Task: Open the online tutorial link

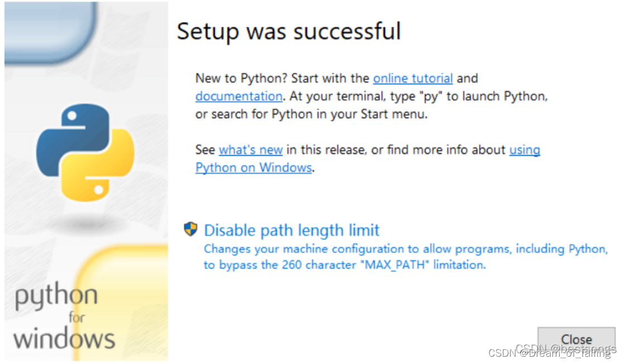Action: 413,78
